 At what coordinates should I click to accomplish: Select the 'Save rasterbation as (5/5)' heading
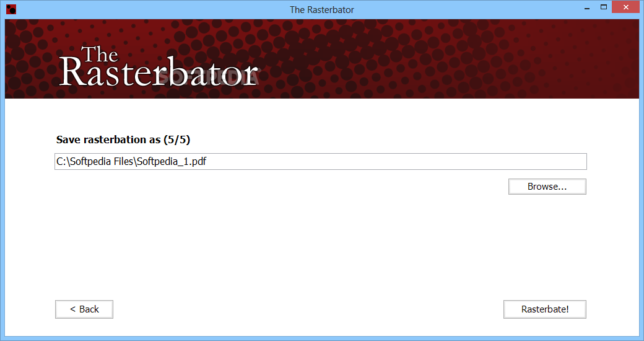click(123, 140)
